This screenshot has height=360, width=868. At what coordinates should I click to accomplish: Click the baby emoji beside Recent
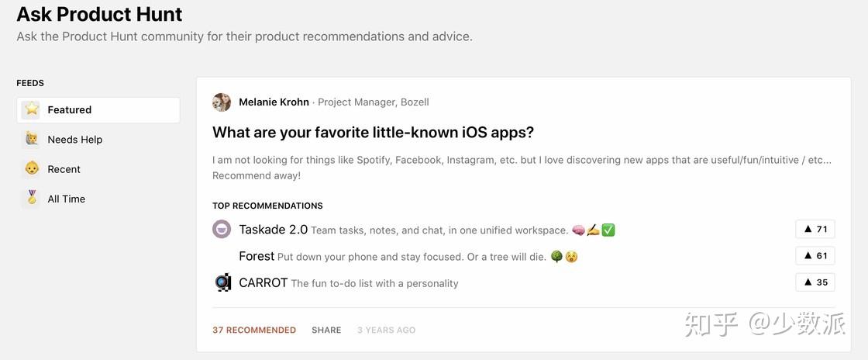pos(32,168)
